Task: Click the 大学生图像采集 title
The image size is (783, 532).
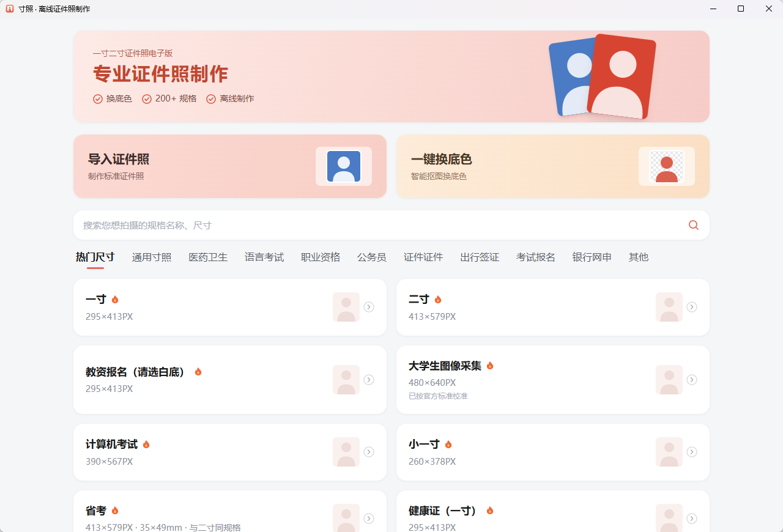Action: pyautogui.click(x=445, y=366)
